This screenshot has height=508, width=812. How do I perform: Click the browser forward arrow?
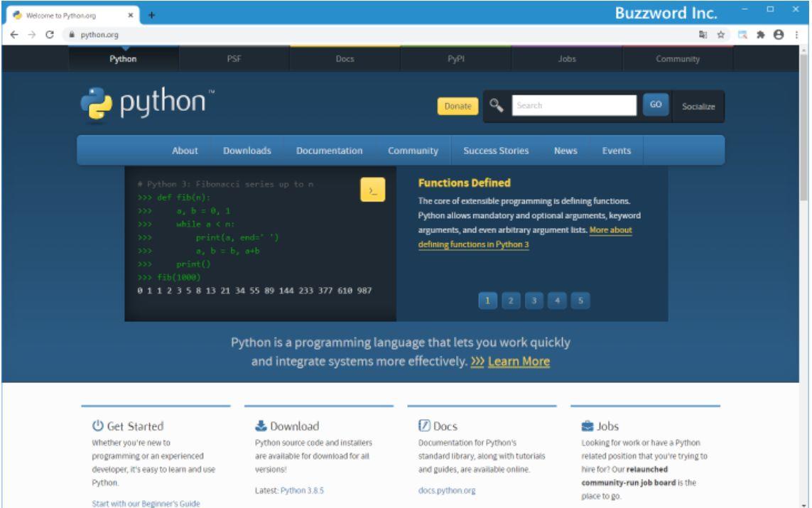(x=32, y=35)
